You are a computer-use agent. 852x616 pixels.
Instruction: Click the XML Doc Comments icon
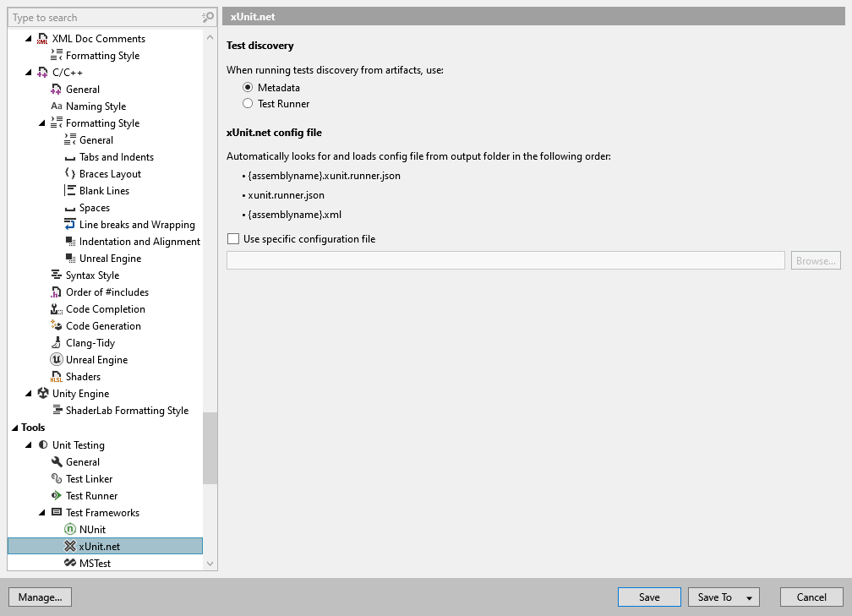pyautogui.click(x=42, y=39)
